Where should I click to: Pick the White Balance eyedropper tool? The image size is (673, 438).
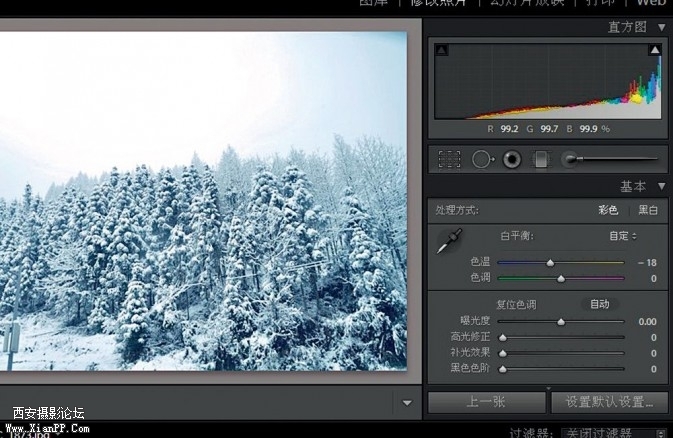click(452, 241)
